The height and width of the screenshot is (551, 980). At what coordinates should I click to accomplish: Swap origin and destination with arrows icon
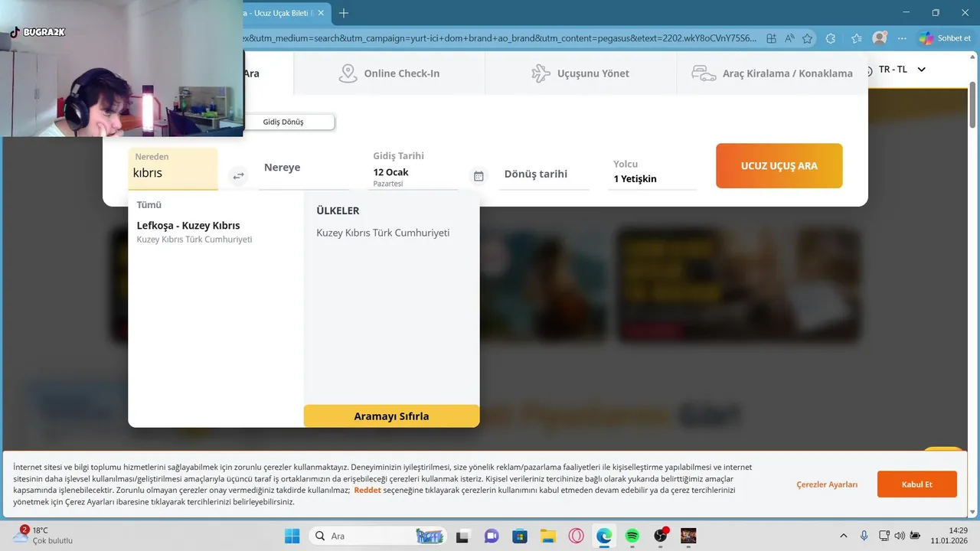239,176
